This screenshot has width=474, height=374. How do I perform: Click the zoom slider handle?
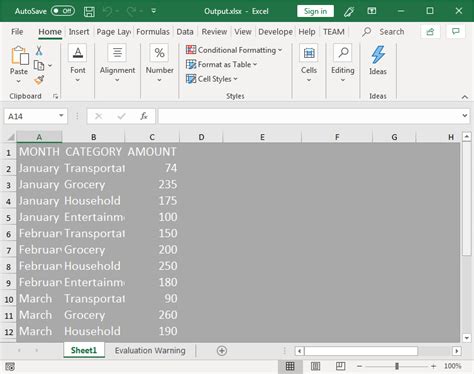(x=397, y=366)
